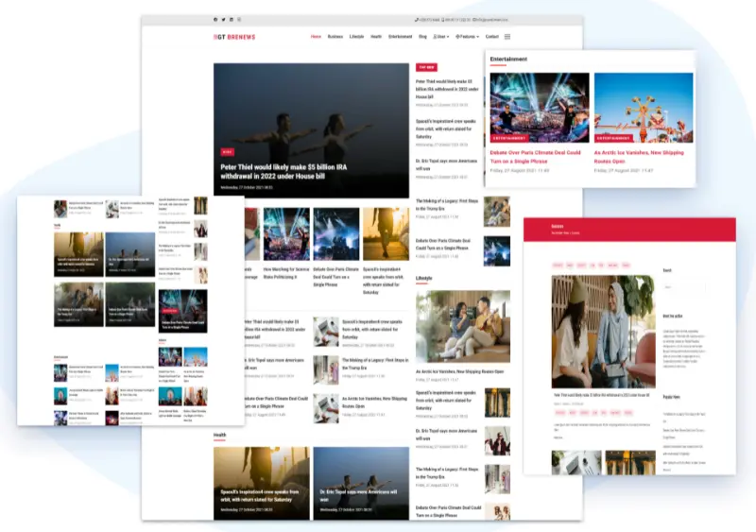Viewport: 756px width, 532px height.
Task: Open the Twitter icon in the top bar
Action: pos(223,20)
